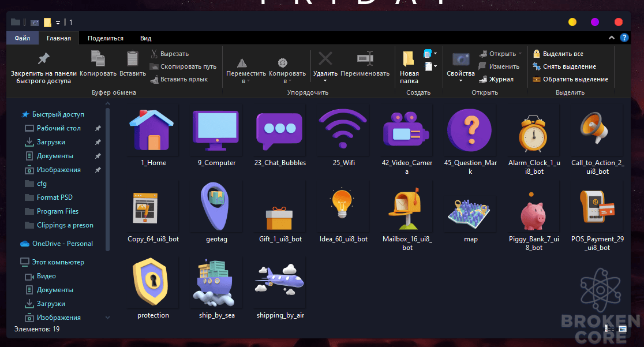Image resolution: width=644 pixels, height=347 pixels.
Task: Switch to the Поделиться tab
Action: coord(106,38)
